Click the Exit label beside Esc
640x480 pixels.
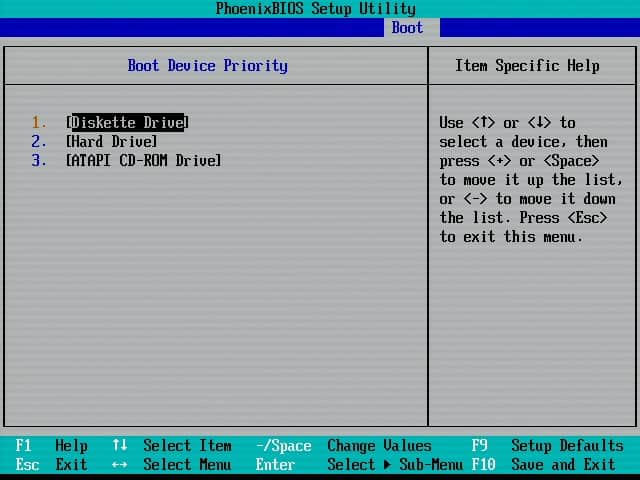point(71,464)
